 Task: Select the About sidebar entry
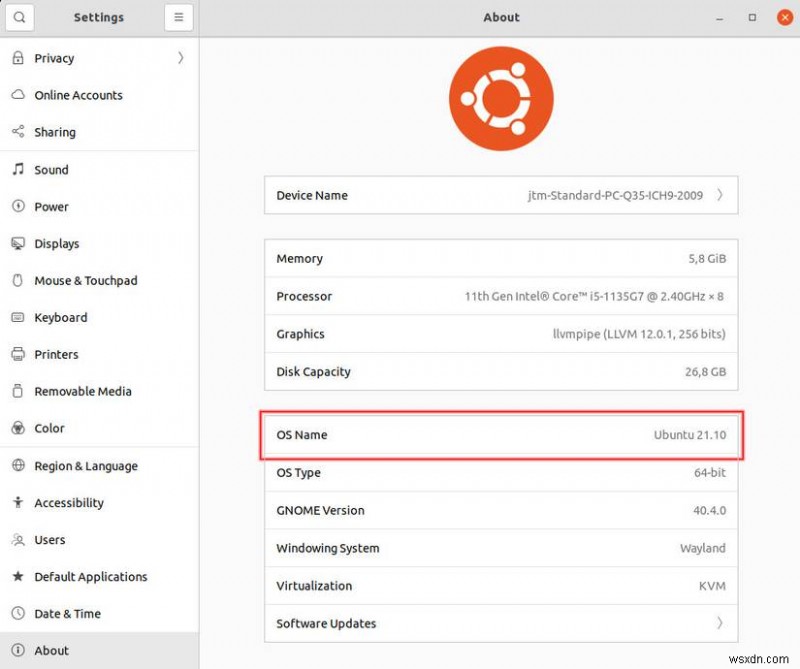click(x=99, y=651)
